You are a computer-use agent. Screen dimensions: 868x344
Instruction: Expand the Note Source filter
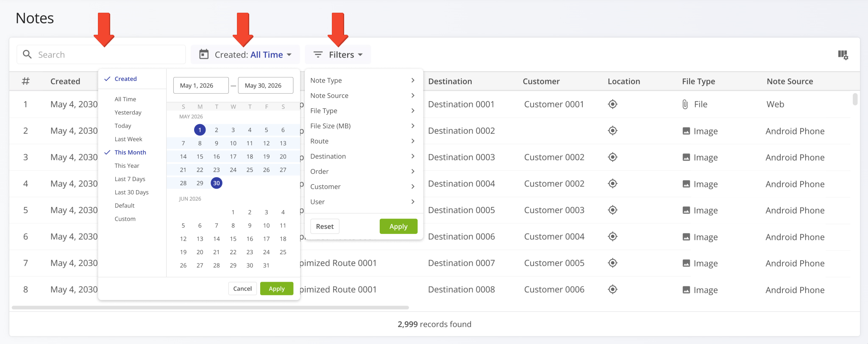(x=364, y=96)
